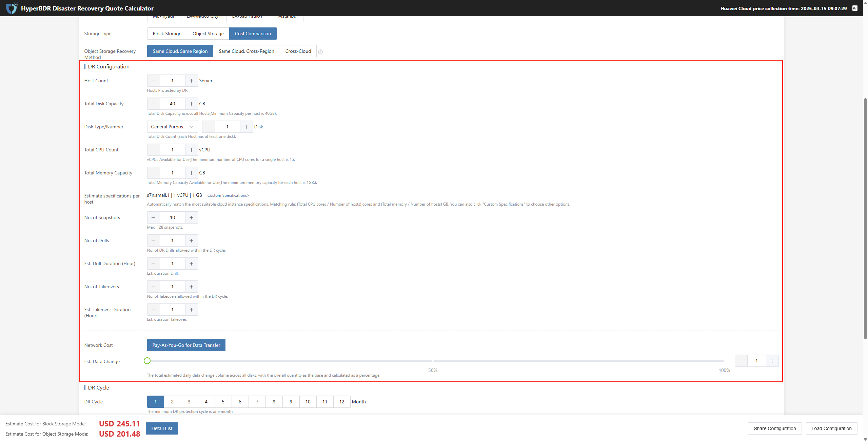Increase Total CPU Count with plus

pyautogui.click(x=191, y=150)
